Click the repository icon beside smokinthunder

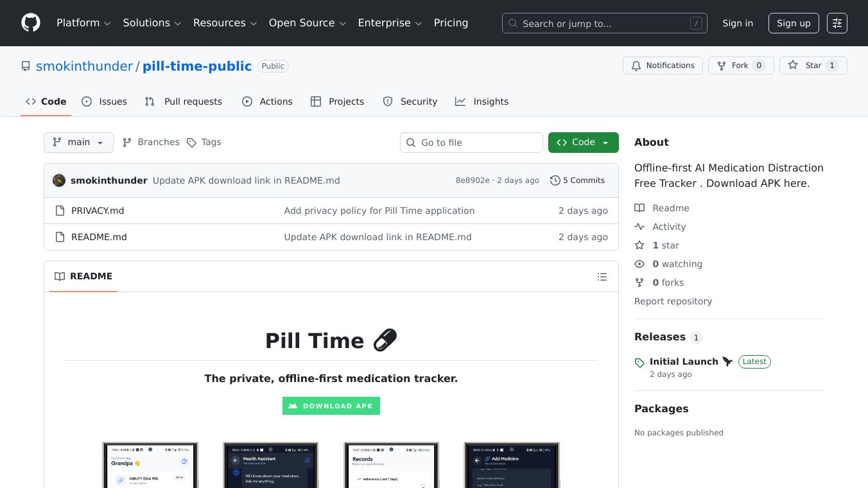[x=26, y=66]
